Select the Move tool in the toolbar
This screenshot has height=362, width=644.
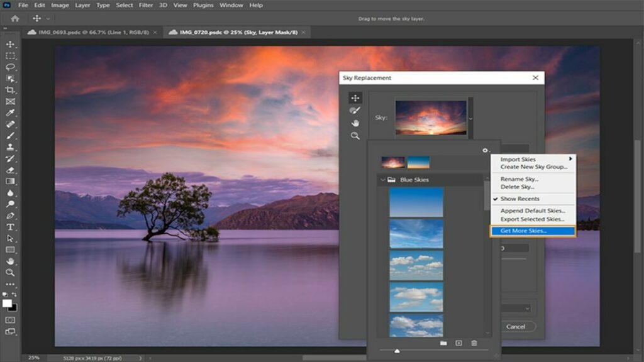(x=9, y=45)
